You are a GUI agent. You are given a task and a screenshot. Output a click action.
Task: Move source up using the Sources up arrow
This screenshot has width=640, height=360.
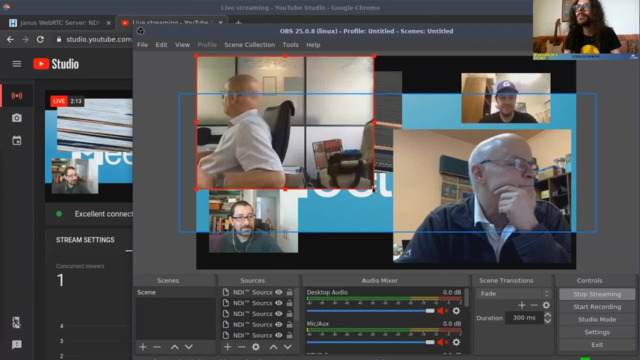[273, 347]
